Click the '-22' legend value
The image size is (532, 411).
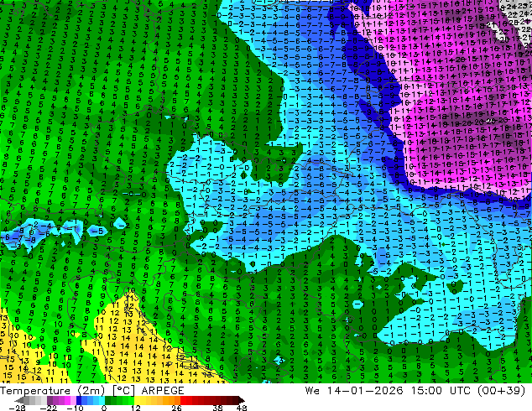(x=48, y=408)
